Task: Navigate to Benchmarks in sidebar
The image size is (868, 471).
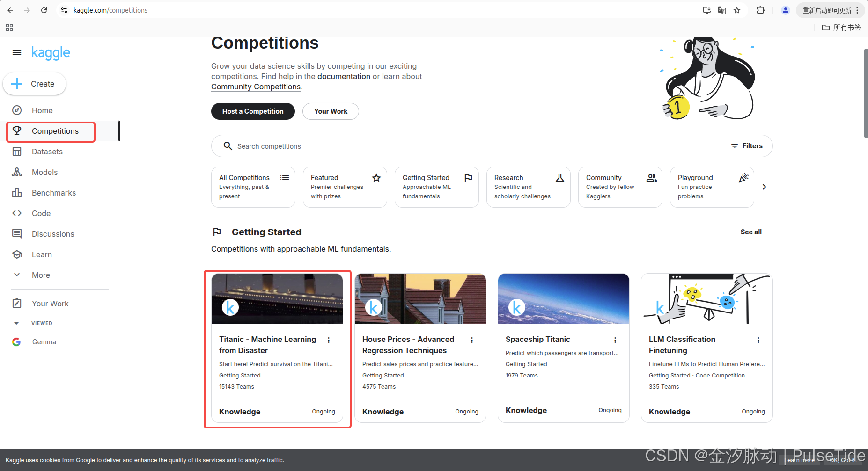Action: [54, 193]
